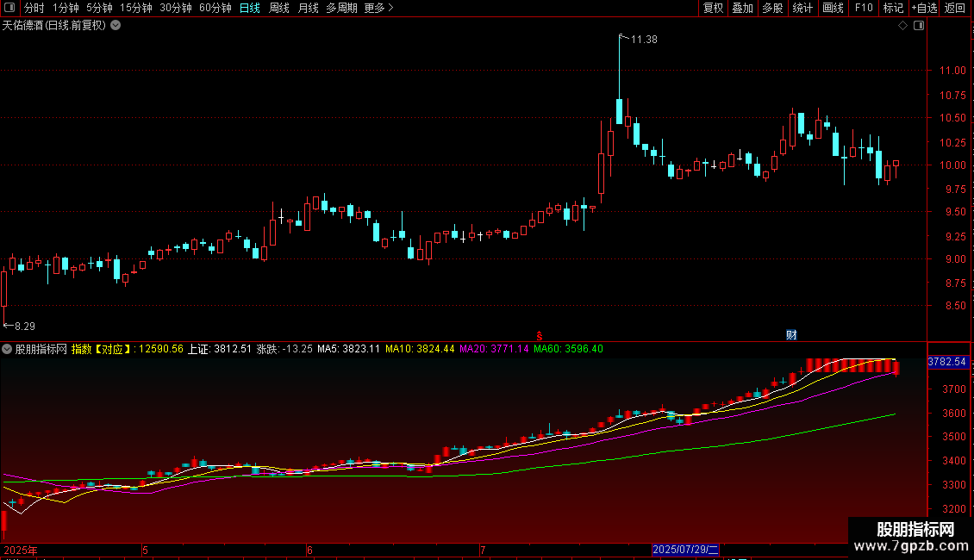The height and width of the screenshot is (560, 974).
Task: Click the diamond marker icon above chart
Action: (903, 26)
